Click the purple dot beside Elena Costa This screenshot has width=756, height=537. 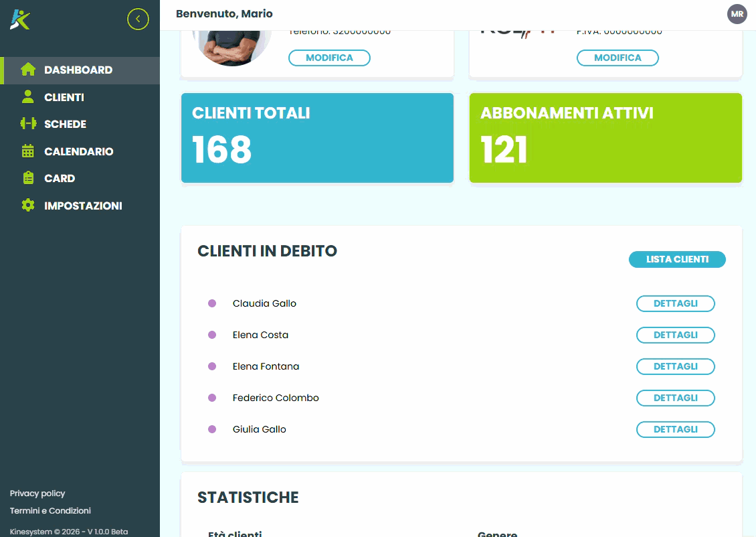click(212, 335)
